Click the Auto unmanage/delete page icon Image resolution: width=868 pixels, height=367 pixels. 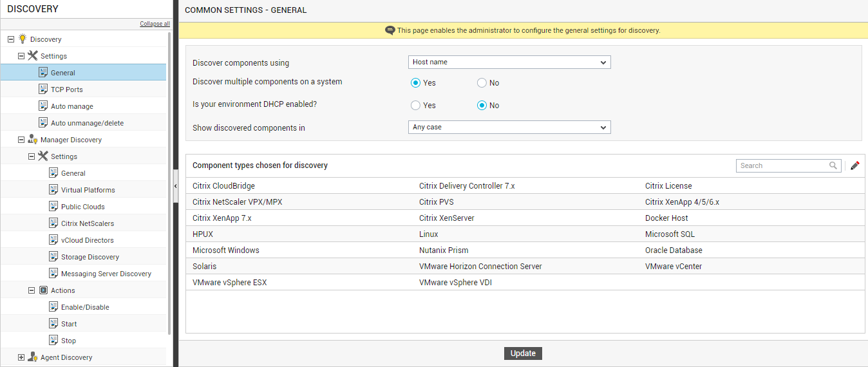(x=43, y=123)
